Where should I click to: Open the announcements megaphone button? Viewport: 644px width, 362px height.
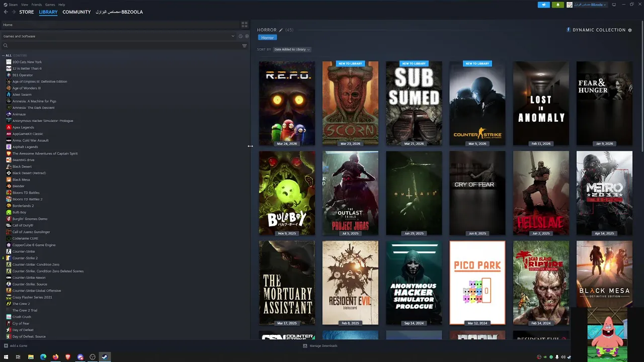tap(544, 5)
